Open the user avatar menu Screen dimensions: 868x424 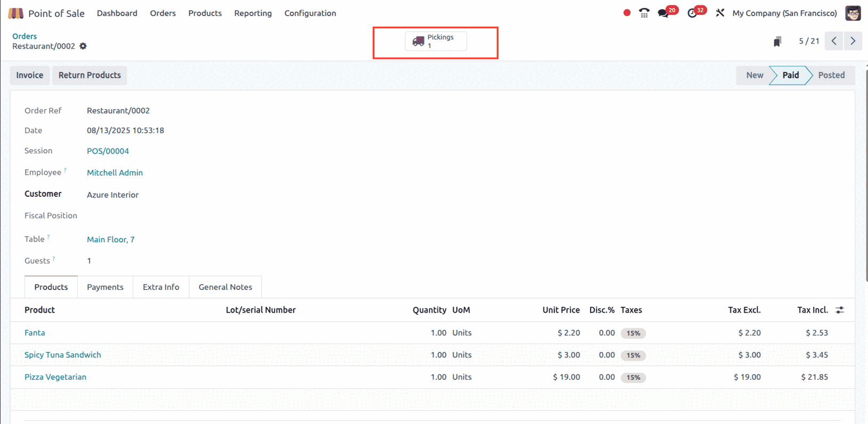(853, 13)
